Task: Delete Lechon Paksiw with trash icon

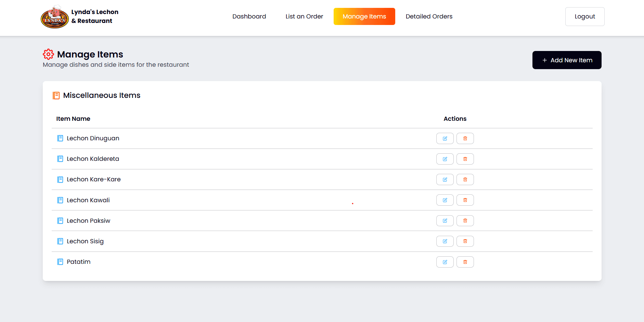Action: [x=465, y=221]
